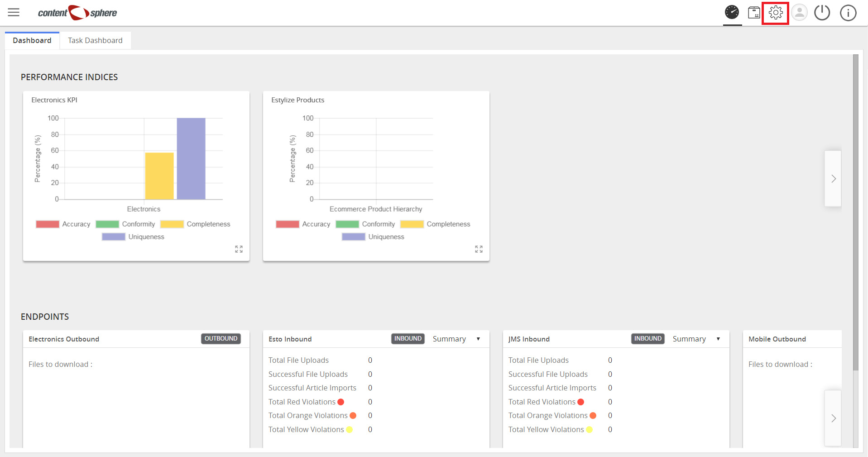The image size is (868, 457).
Task: Toggle Uniqueness legend in Electronics KPI
Action: point(133,237)
